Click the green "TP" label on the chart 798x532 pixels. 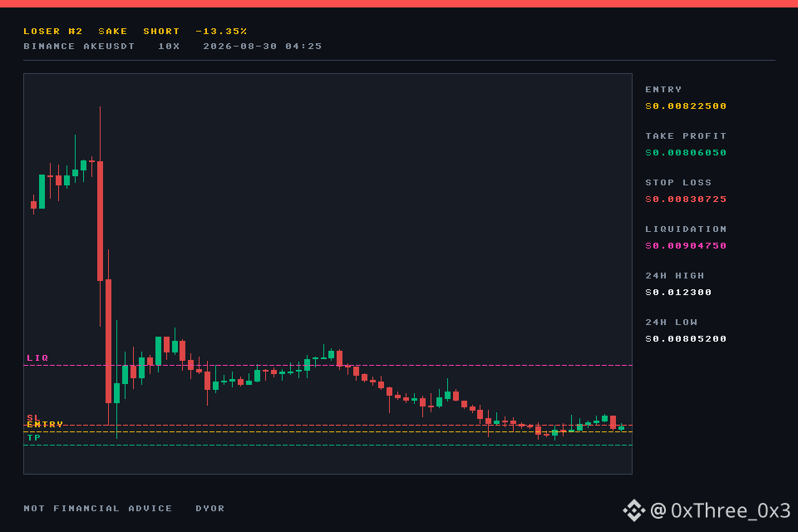click(x=33, y=438)
